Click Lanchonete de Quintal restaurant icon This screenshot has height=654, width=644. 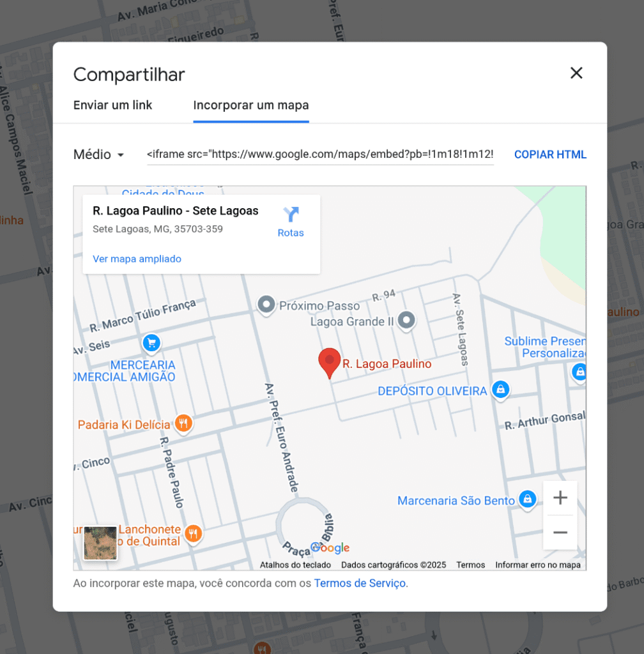point(193,533)
